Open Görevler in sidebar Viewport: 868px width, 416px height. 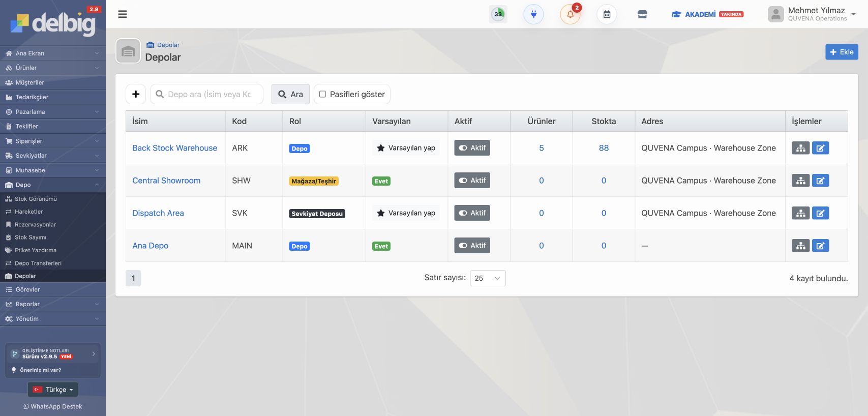tap(53, 289)
